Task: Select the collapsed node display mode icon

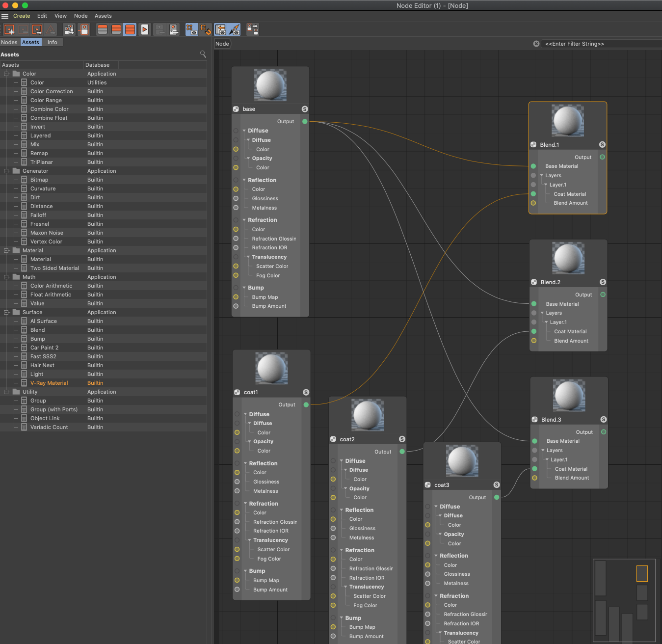Action: point(103,29)
